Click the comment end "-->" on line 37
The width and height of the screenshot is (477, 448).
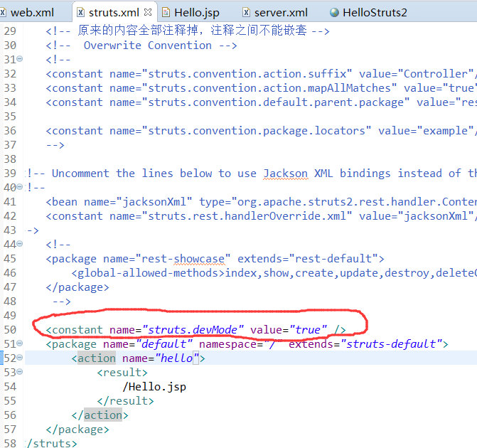coord(55,145)
